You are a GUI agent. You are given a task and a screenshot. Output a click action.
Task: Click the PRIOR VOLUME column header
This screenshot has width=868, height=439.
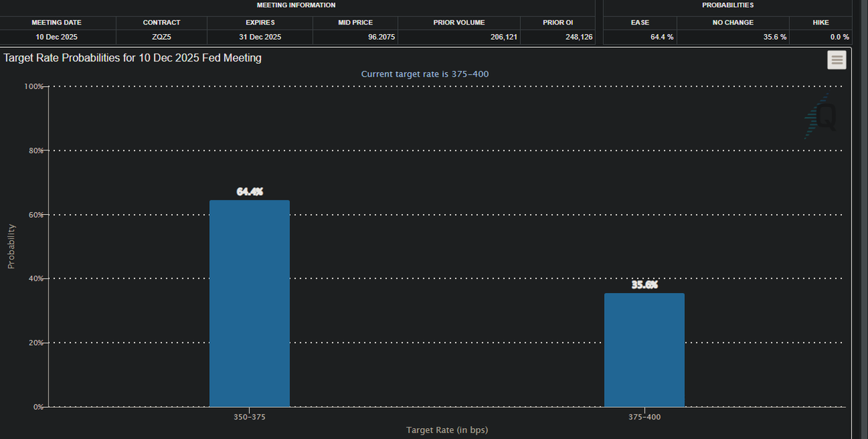(459, 22)
